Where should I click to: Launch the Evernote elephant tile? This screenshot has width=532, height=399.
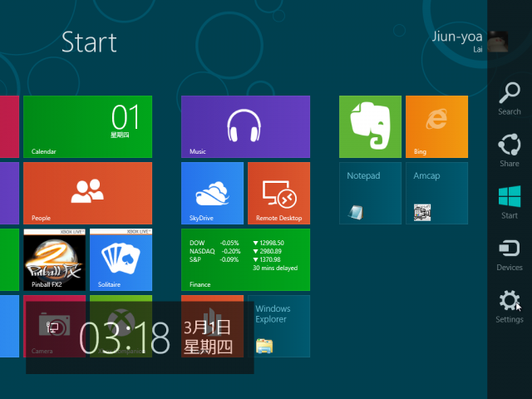[370, 126]
